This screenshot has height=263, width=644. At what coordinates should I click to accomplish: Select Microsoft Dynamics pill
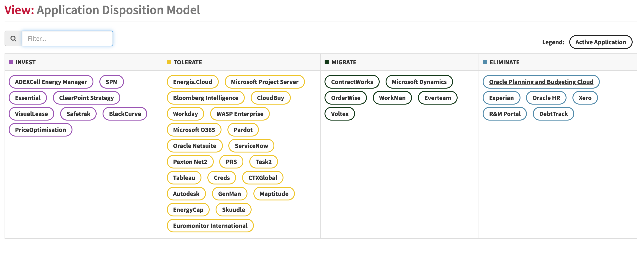[419, 82]
